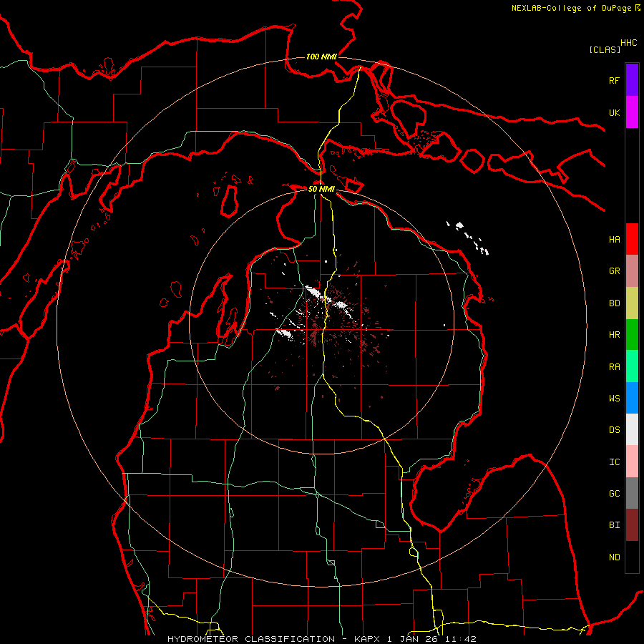Click the DS legend label
Viewport: 644px width, 644px height.
(x=614, y=430)
